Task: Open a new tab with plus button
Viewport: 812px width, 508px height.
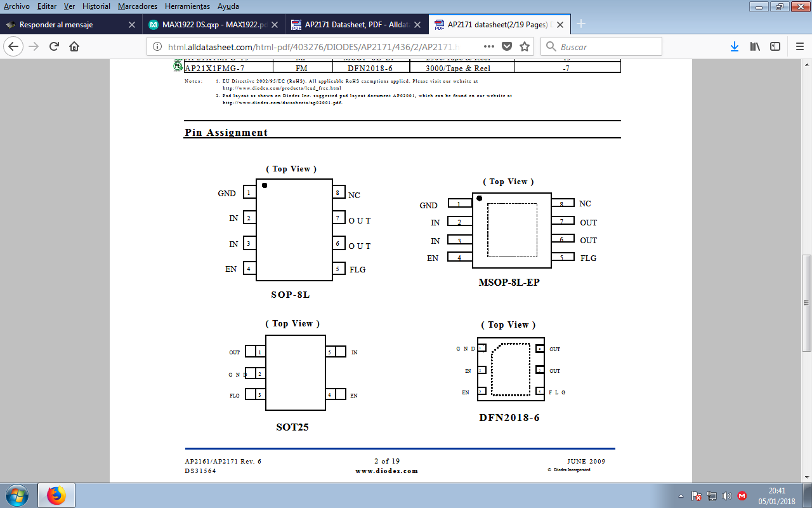Action: 580,24
